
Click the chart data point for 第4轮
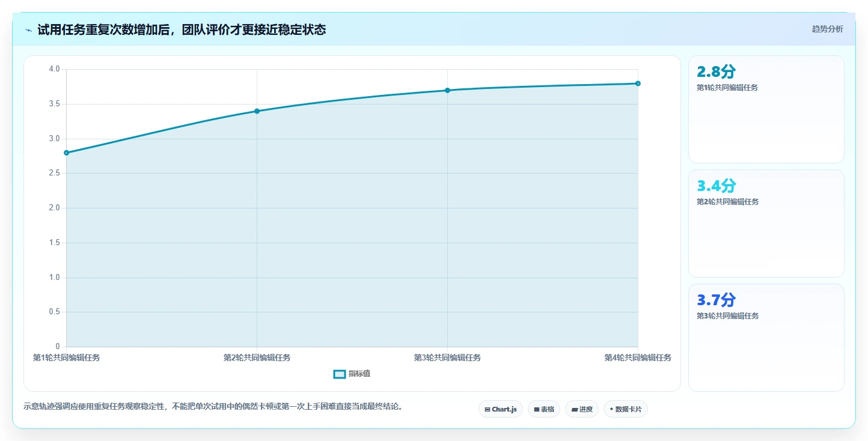pos(638,84)
